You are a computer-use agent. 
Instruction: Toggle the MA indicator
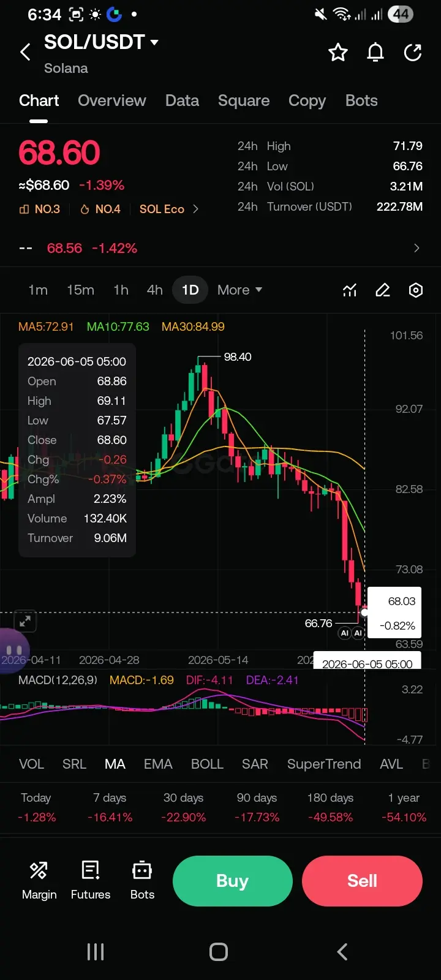[x=115, y=764]
